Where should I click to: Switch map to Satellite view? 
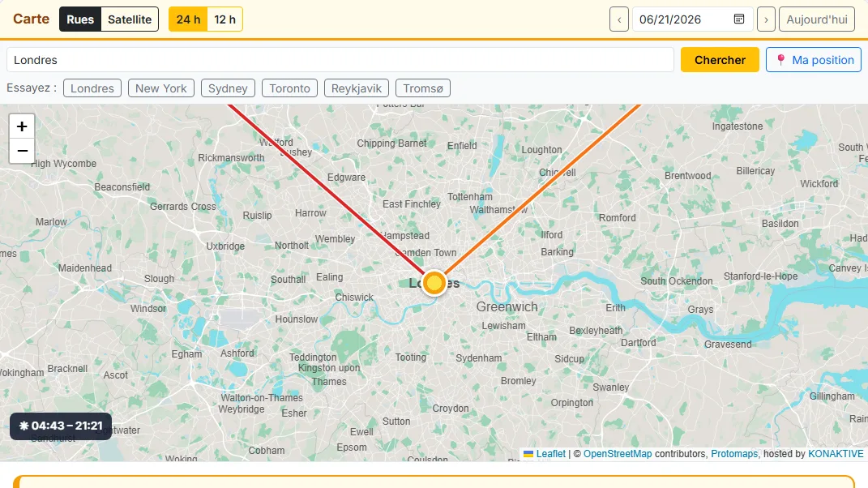click(x=130, y=19)
